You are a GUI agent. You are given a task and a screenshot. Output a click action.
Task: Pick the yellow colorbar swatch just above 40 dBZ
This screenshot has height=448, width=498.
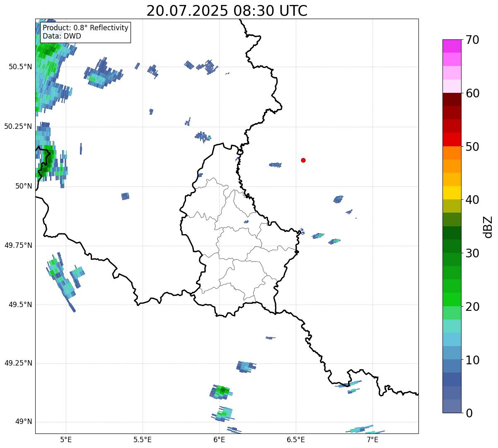click(x=452, y=193)
